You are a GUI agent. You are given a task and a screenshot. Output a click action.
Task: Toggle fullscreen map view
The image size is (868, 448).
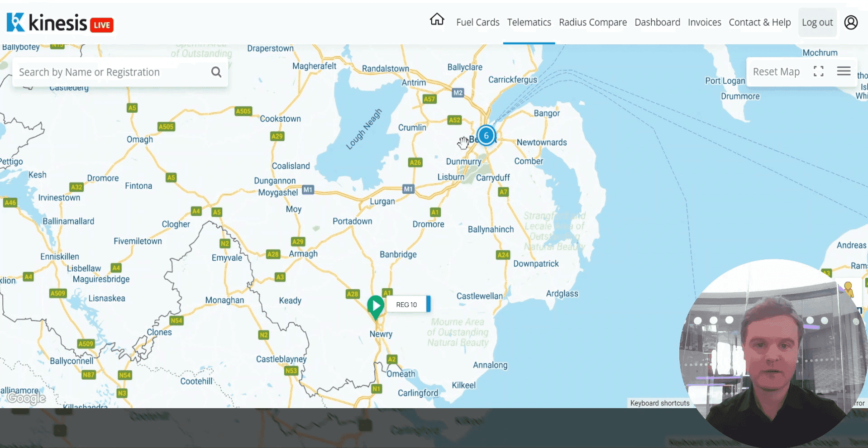(818, 71)
